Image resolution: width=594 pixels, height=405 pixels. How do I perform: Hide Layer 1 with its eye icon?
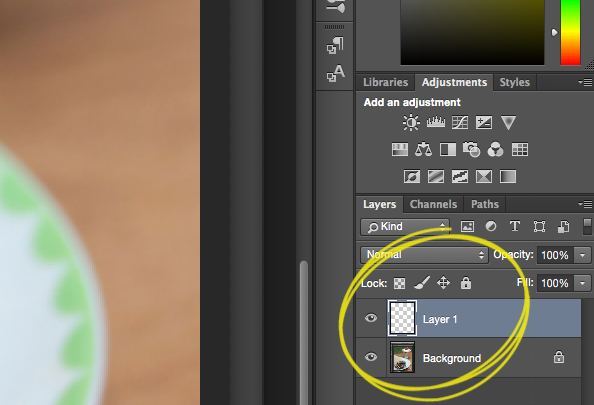[371, 318]
